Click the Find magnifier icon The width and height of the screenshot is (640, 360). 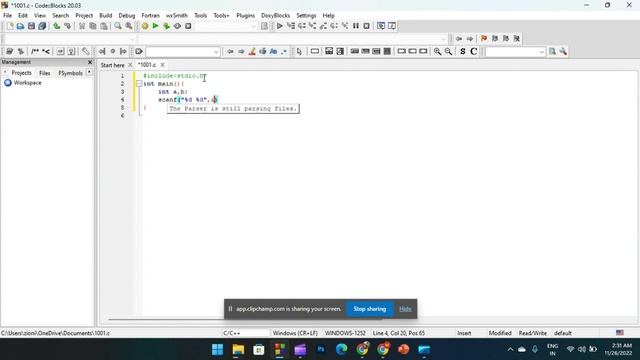[x=118, y=26]
